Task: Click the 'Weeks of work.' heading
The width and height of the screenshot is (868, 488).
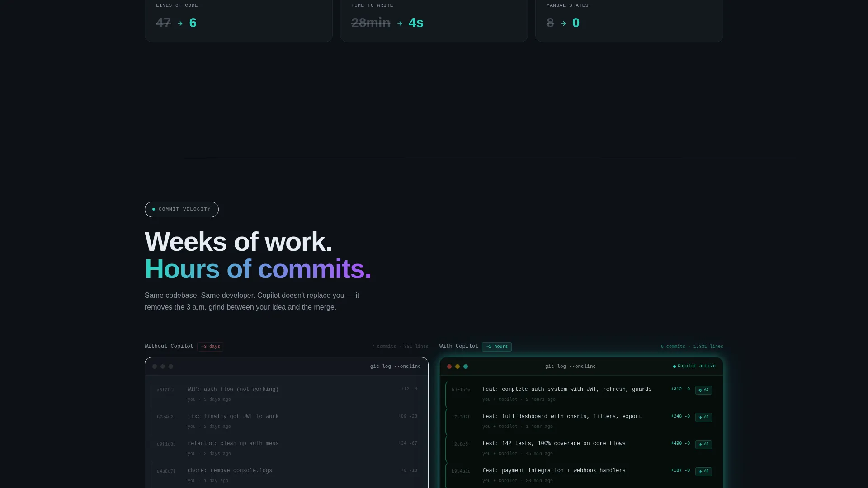Action: [238, 242]
